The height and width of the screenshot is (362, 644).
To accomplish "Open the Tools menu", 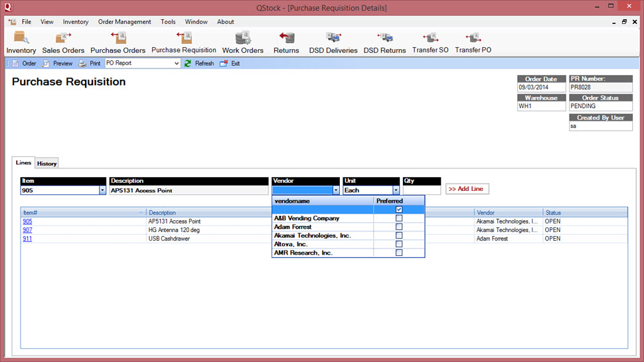I will [168, 22].
